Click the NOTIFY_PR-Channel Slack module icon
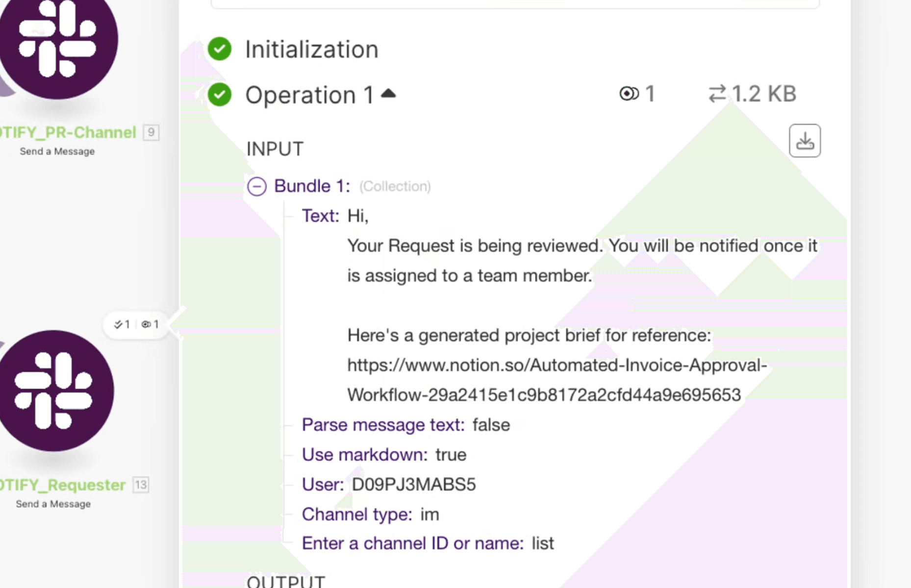This screenshot has height=588, width=911. [56, 42]
